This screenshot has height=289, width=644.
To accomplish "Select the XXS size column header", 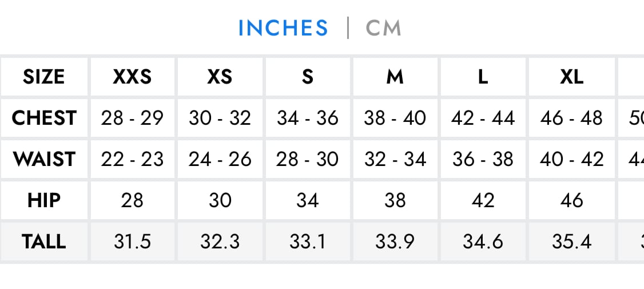I will [x=132, y=77].
